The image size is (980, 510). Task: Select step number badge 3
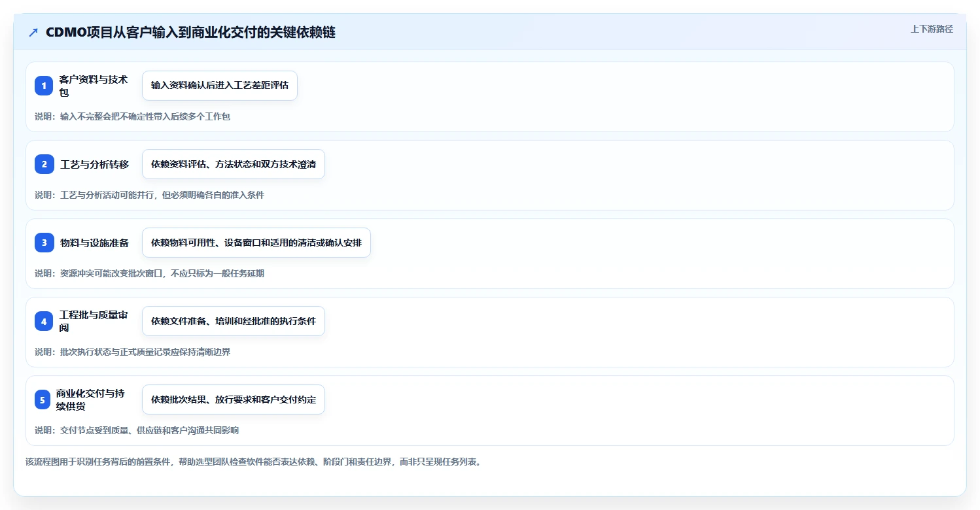tap(44, 243)
